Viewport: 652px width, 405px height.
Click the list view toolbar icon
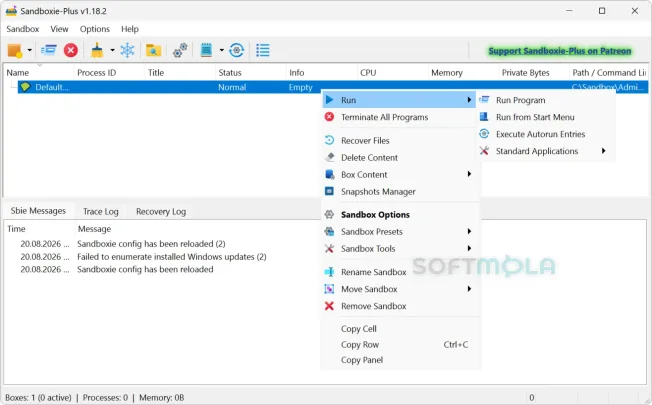263,50
